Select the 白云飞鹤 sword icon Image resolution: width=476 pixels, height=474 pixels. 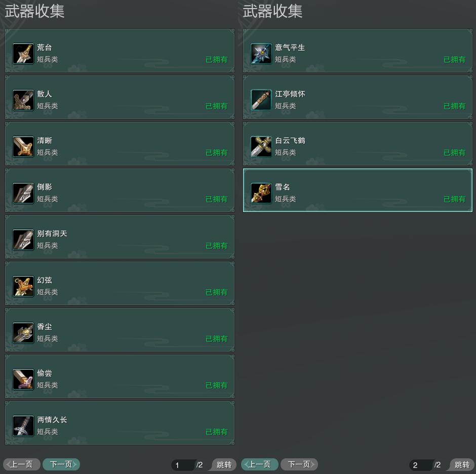(261, 147)
